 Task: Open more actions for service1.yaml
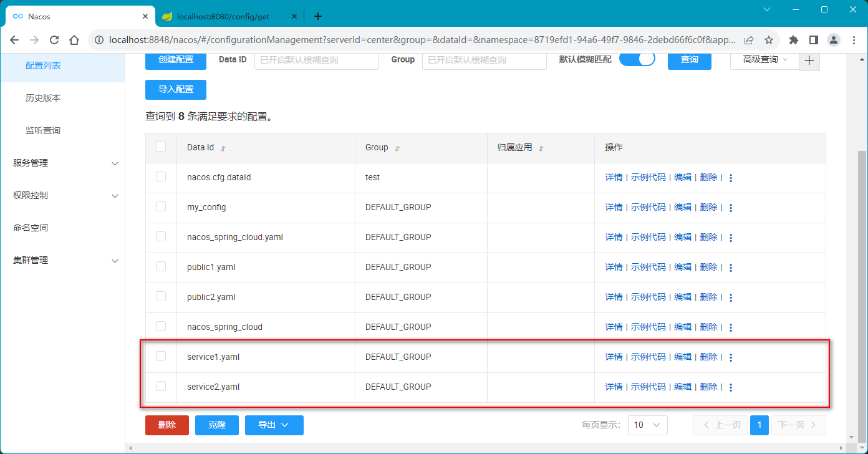[x=731, y=357]
